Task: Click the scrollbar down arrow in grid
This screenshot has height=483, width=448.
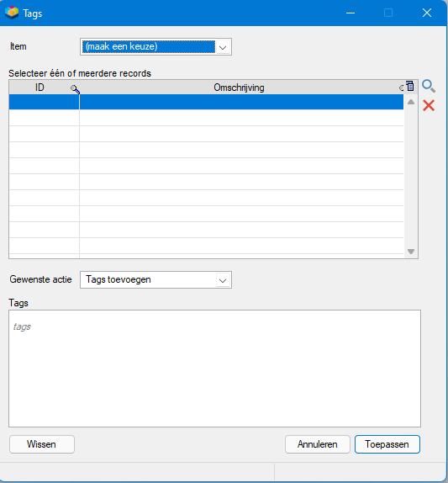Action: 411,252
